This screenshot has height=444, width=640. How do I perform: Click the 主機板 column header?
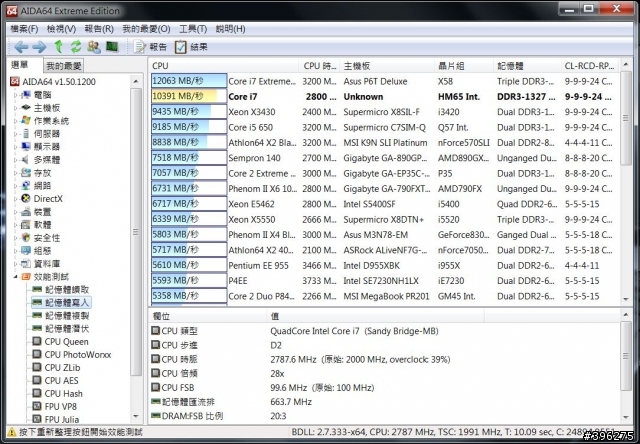[387, 66]
